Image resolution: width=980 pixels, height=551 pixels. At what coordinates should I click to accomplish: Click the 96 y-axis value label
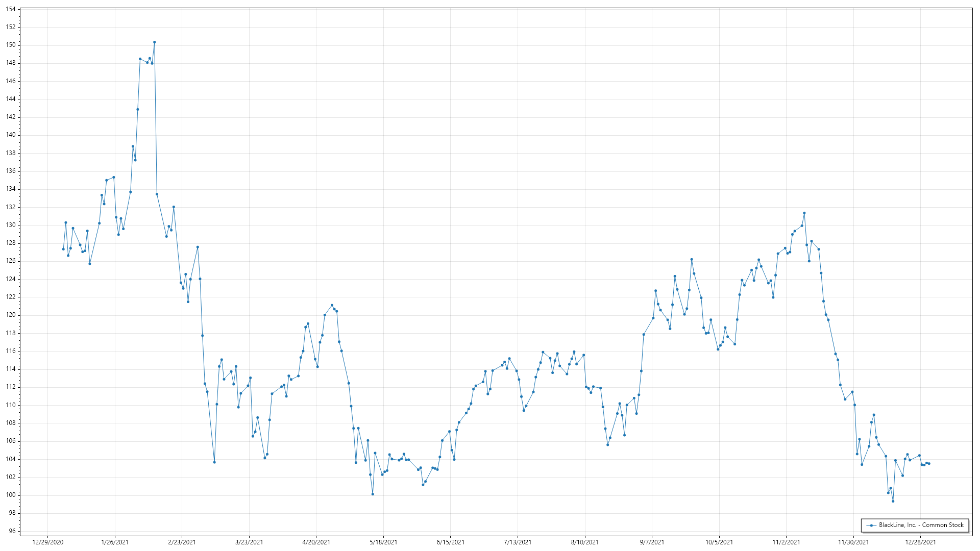click(x=12, y=531)
